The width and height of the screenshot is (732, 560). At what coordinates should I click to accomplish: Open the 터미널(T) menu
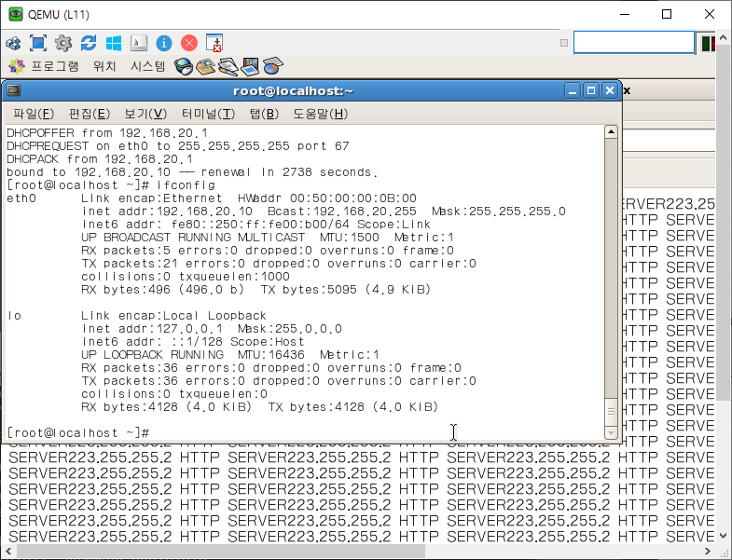click(x=208, y=114)
